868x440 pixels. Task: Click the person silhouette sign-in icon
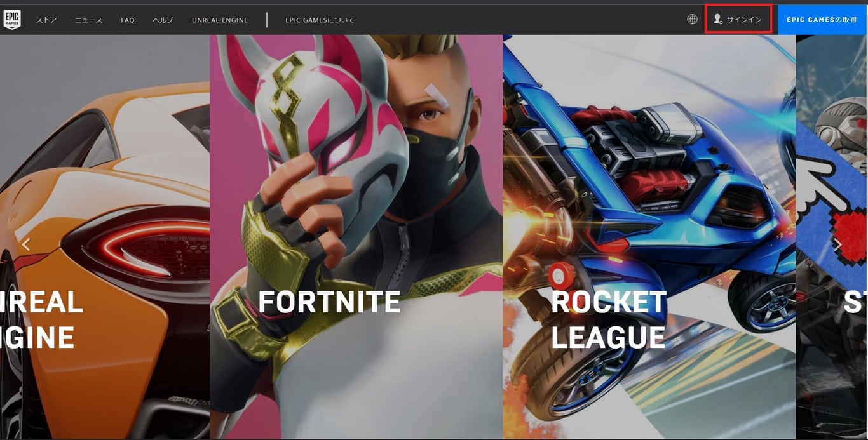coord(719,19)
